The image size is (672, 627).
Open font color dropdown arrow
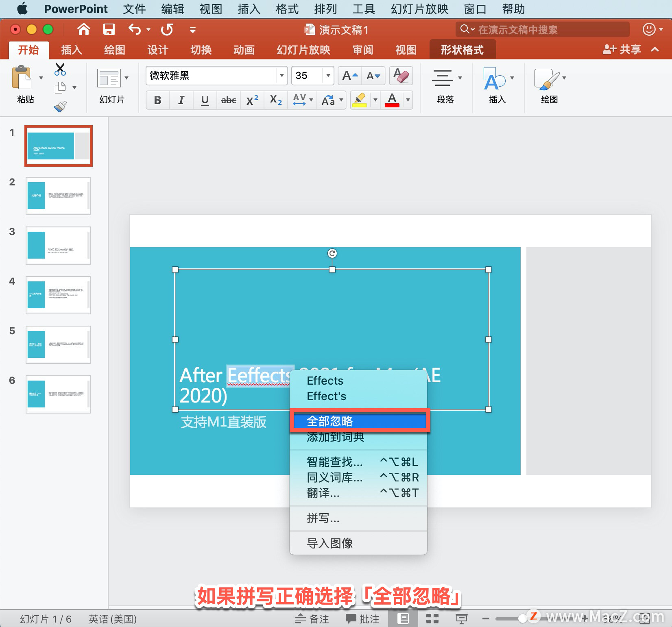[x=407, y=100]
